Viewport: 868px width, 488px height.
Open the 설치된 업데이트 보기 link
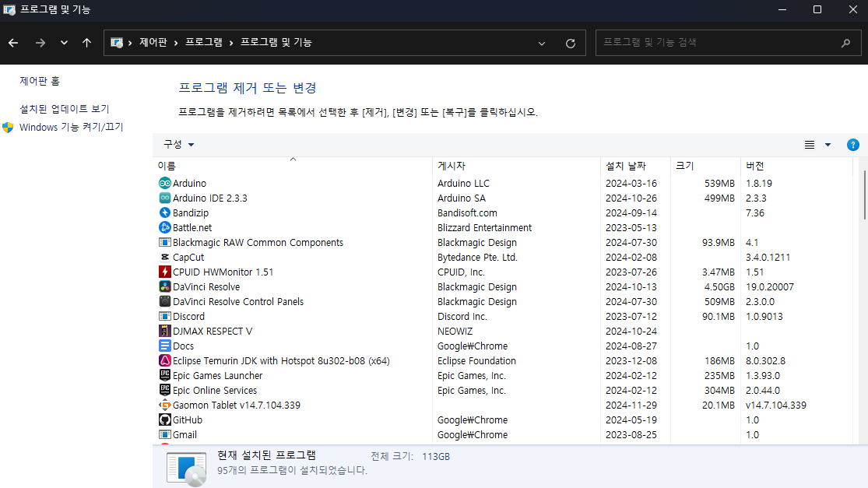[64, 108]
